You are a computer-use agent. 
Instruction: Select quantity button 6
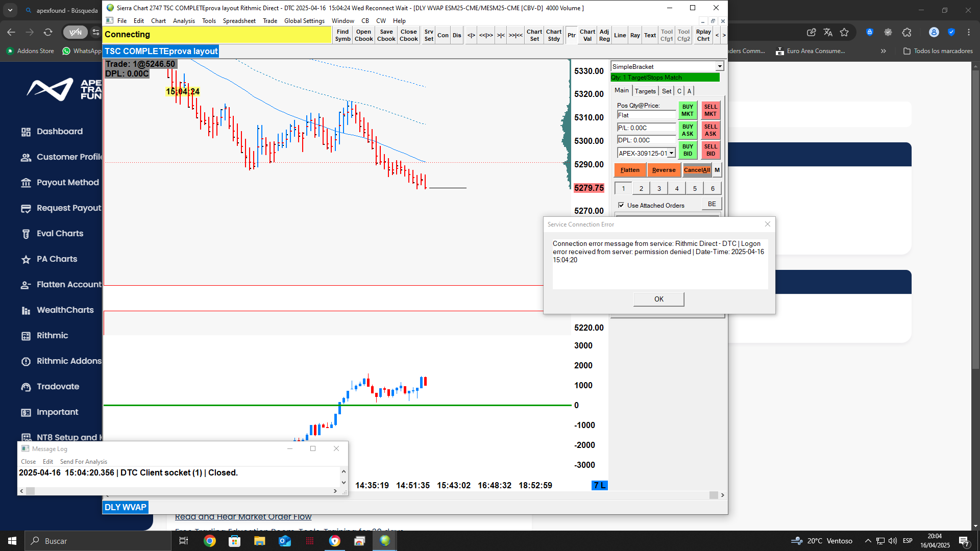(713, 188)
